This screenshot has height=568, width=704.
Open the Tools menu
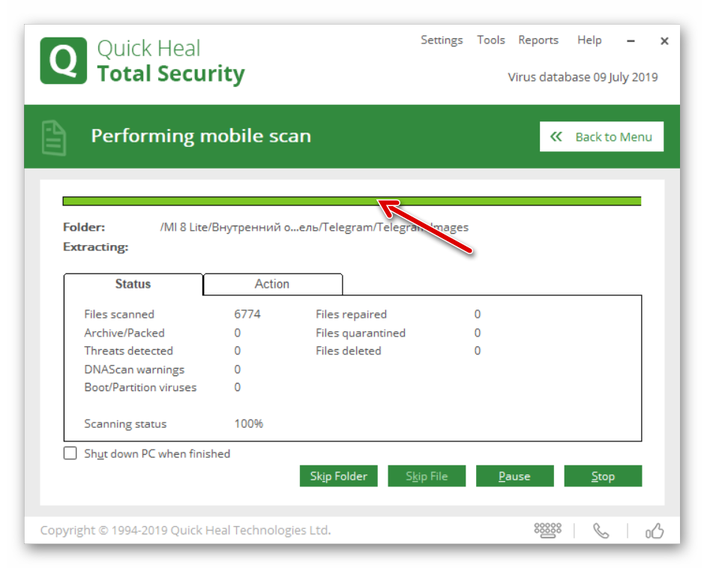click(491, 40)
